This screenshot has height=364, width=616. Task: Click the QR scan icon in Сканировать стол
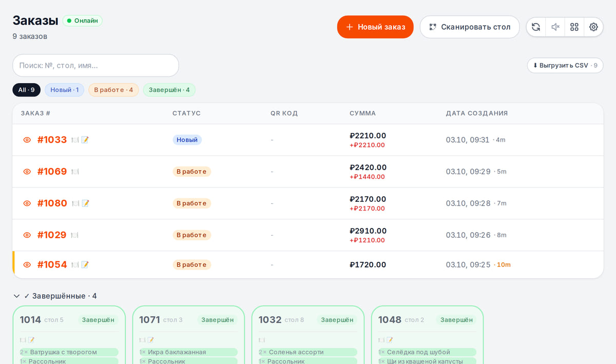(x=433, y=27)
